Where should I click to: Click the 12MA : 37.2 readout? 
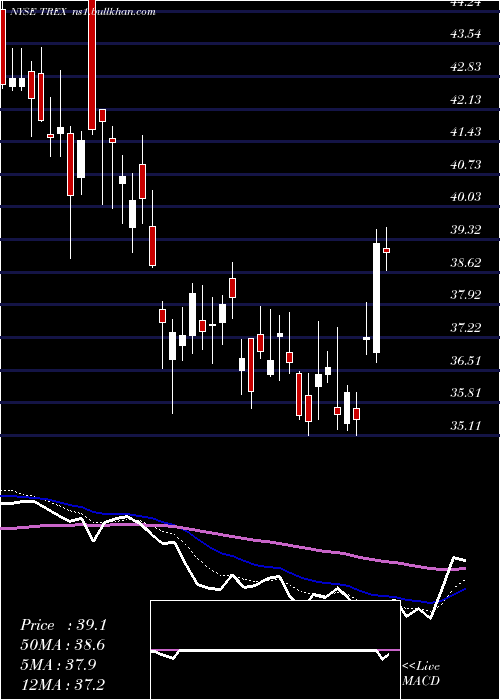[63, 684]
